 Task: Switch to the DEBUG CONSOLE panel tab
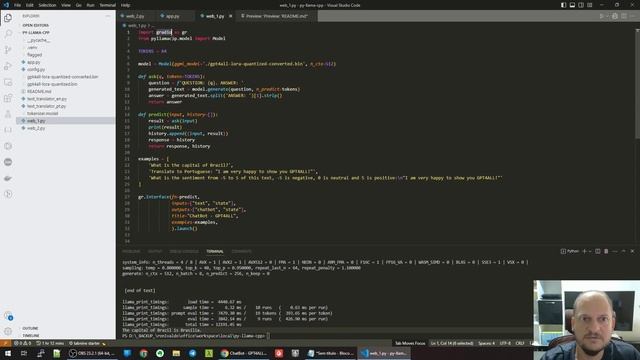coord(184,251)
